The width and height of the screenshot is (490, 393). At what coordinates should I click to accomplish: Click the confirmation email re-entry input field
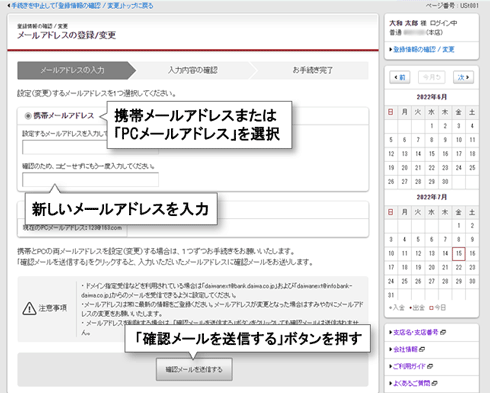90,180
